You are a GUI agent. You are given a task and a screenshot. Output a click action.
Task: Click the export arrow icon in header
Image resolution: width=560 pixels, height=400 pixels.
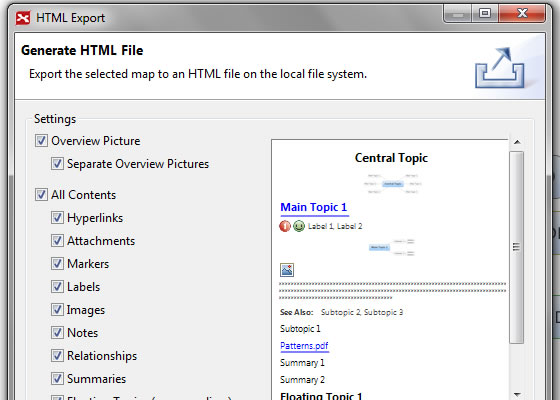(499, 68)
